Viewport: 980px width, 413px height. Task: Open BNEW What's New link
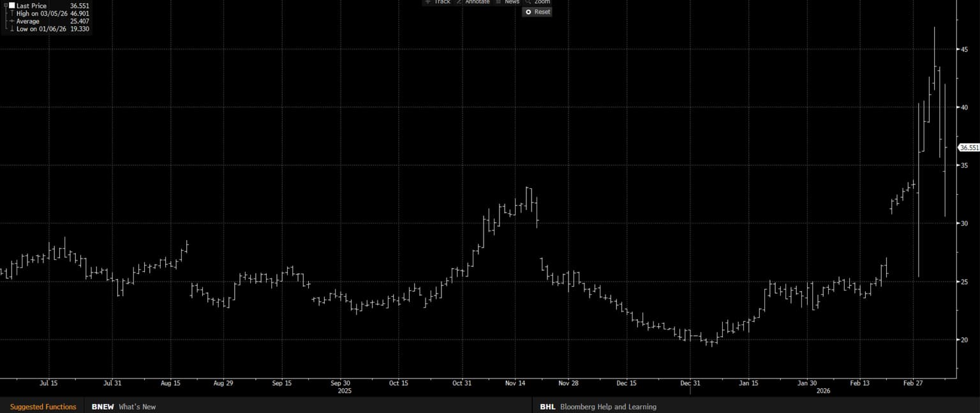point(124,407)
